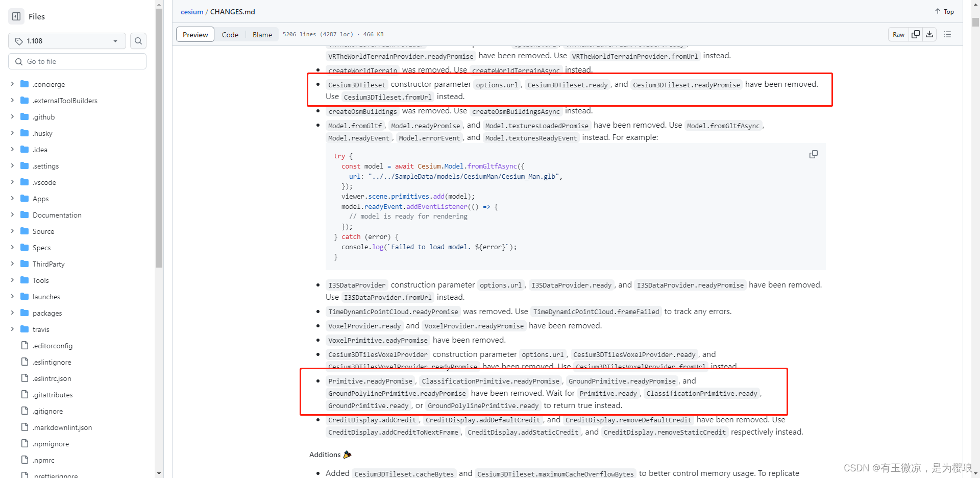980x478 pixels.
Task: Click the createOsmBuildingsAsync code text
Action: pyautogui.click(x=516, y=111)
